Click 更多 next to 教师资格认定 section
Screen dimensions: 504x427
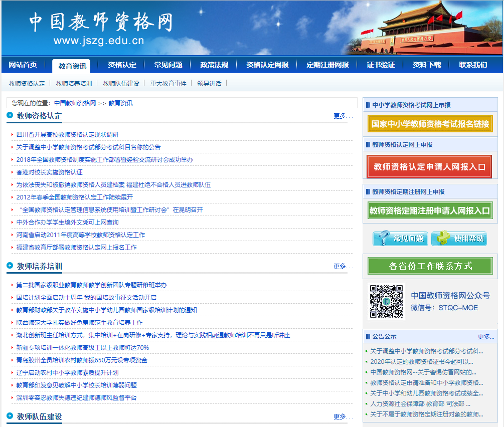pos(344,116)
